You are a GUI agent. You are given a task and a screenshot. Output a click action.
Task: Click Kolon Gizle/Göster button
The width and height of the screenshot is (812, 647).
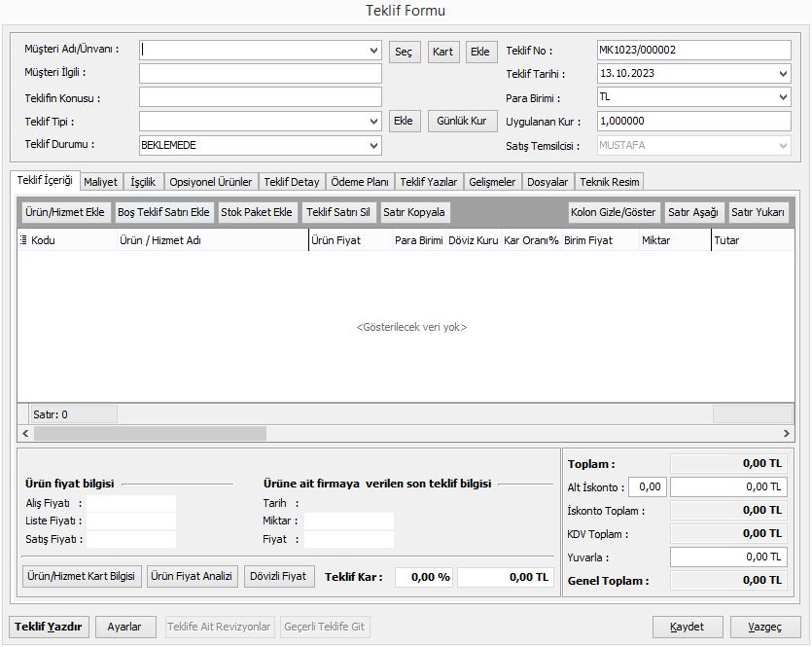615,212
